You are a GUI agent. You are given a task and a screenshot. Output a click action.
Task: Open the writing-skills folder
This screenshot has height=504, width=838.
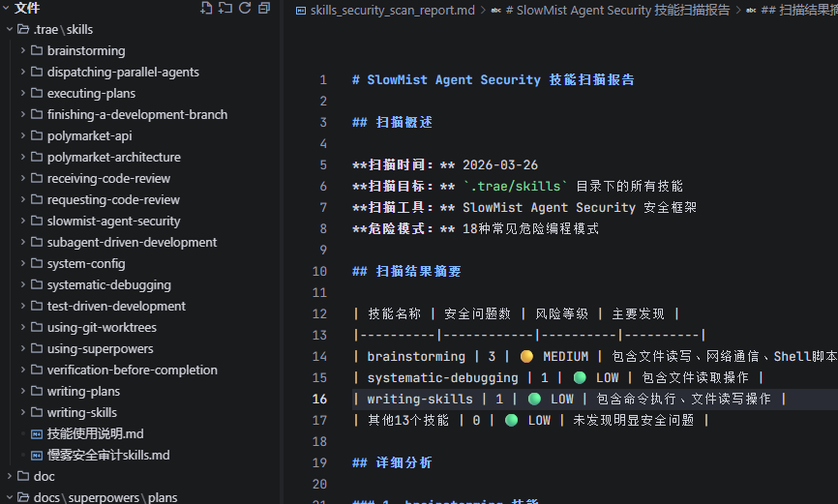[82, 413]
